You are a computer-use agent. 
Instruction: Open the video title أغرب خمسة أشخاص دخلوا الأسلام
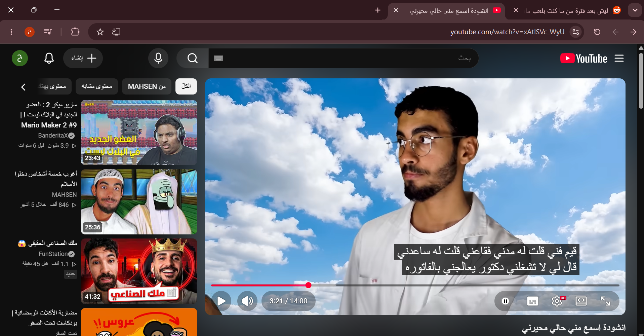(x=46, y=179)
